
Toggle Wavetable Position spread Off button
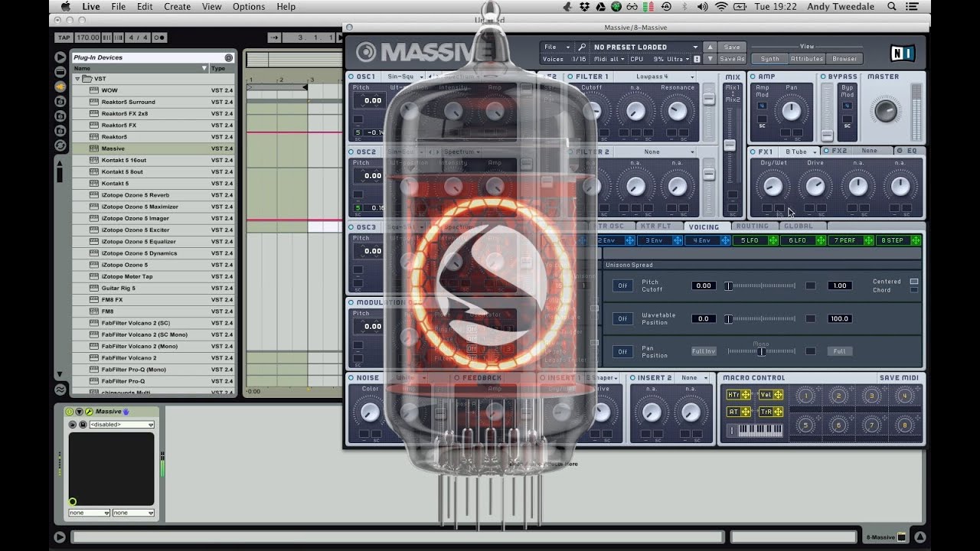[x=622, y=318]
